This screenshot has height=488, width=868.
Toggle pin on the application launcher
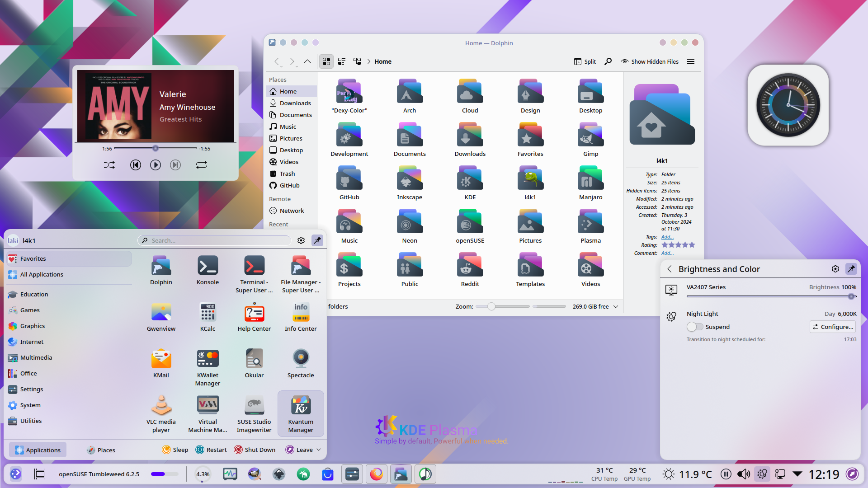tap(317, 240)
